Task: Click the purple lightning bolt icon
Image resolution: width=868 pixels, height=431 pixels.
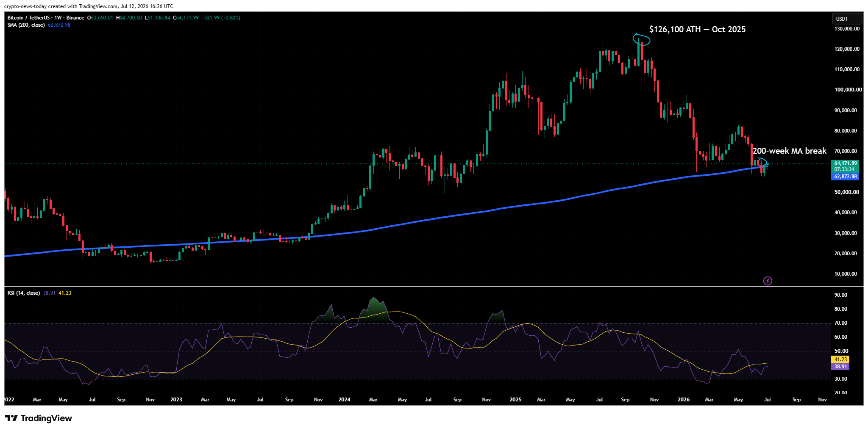Action: click(768, 281)
